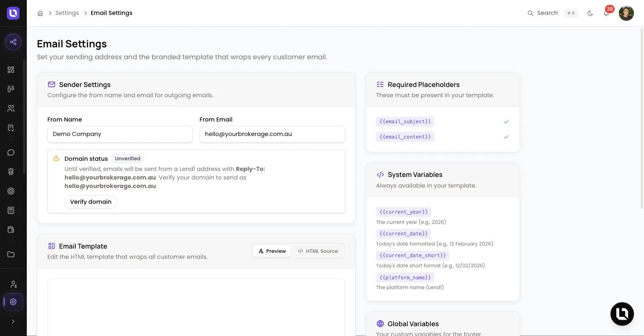644x336 pixels.
Task: Click the Global Variables globe icon
Action: click(380, 324)
